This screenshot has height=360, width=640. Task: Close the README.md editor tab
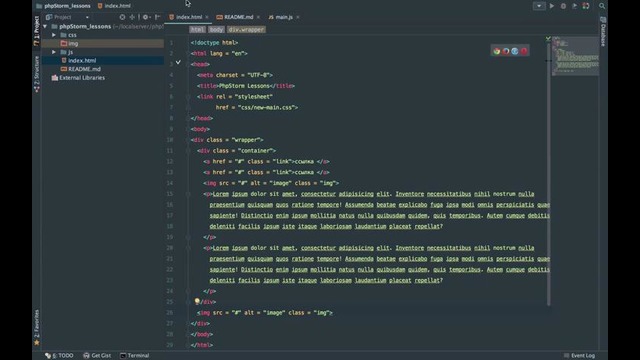(x=258, y=17)
